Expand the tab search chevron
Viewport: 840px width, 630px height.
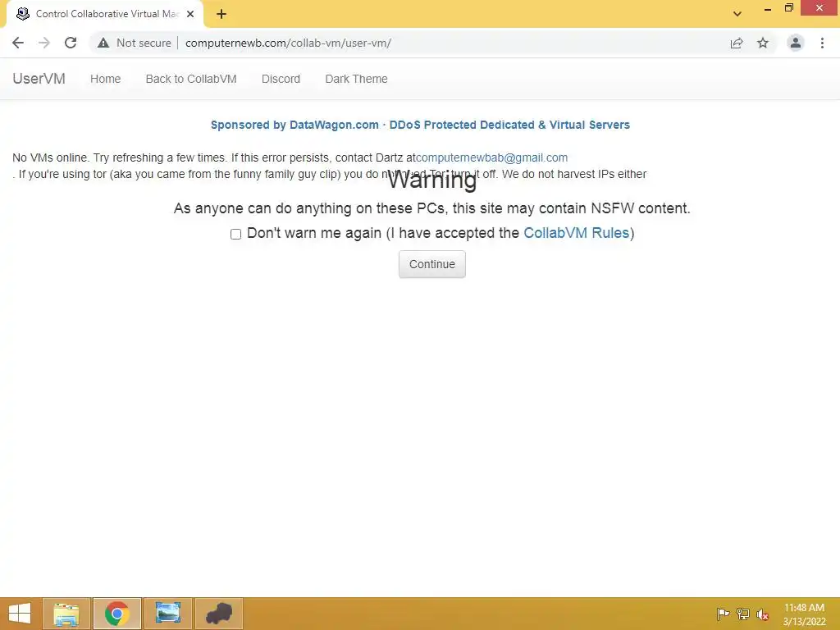tap(737, 14)
